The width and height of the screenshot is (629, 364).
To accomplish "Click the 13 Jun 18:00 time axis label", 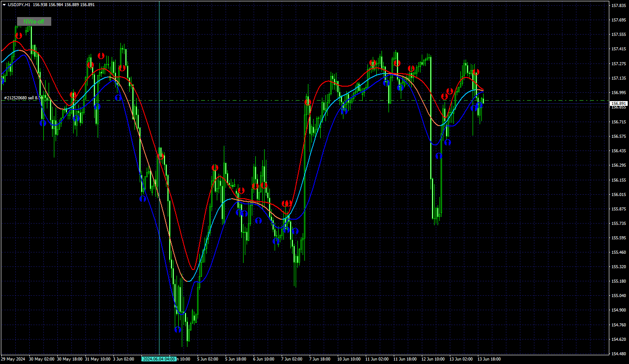I will point(489,359).
